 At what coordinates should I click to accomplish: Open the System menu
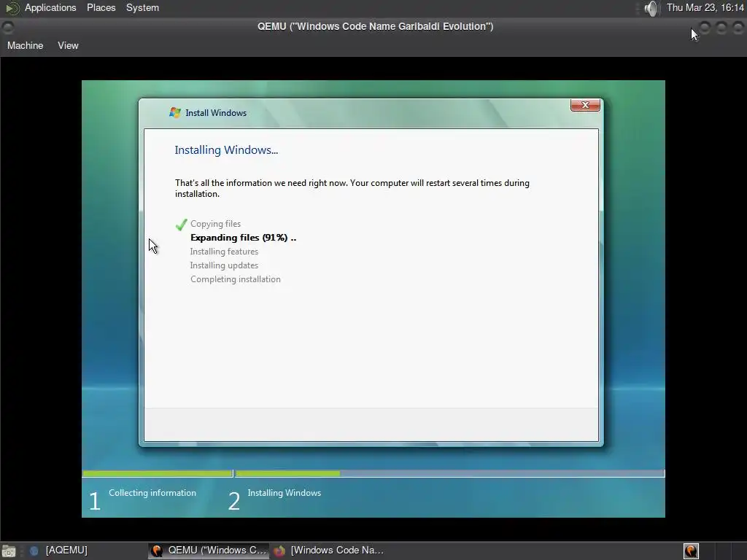[142, 7]
